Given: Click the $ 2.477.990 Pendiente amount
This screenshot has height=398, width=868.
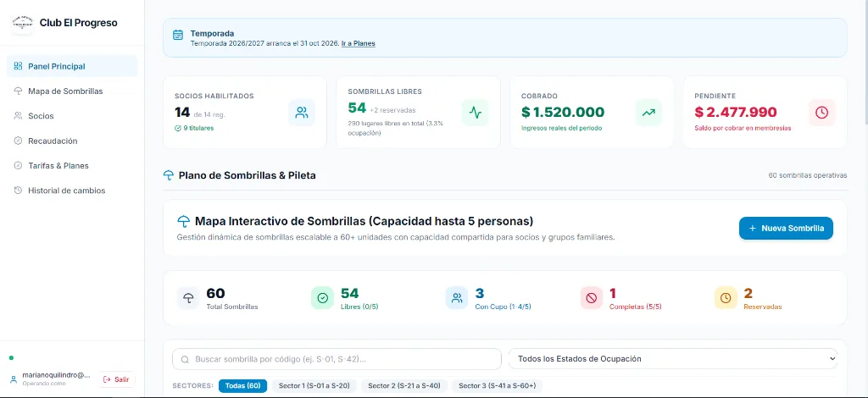Looking at the screenshot, I should coord(736,113).
